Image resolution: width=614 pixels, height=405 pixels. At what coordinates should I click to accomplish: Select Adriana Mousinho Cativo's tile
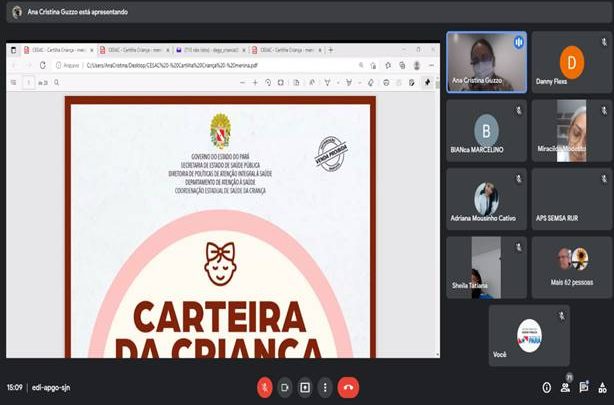(486, 199)
